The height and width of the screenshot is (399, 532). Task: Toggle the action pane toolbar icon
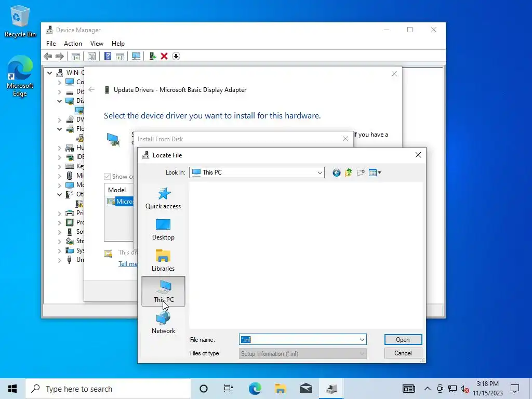coord(120,56)
